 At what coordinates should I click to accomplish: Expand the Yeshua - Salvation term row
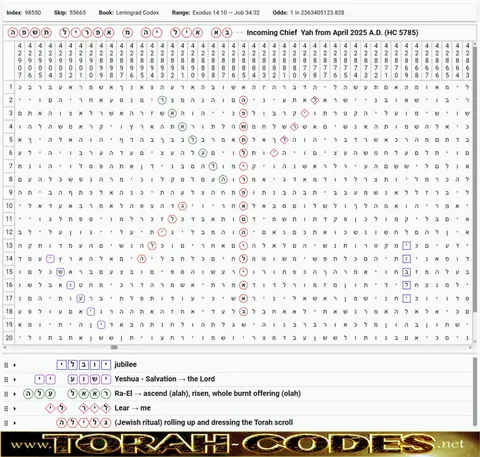click(x=15, y=379)
